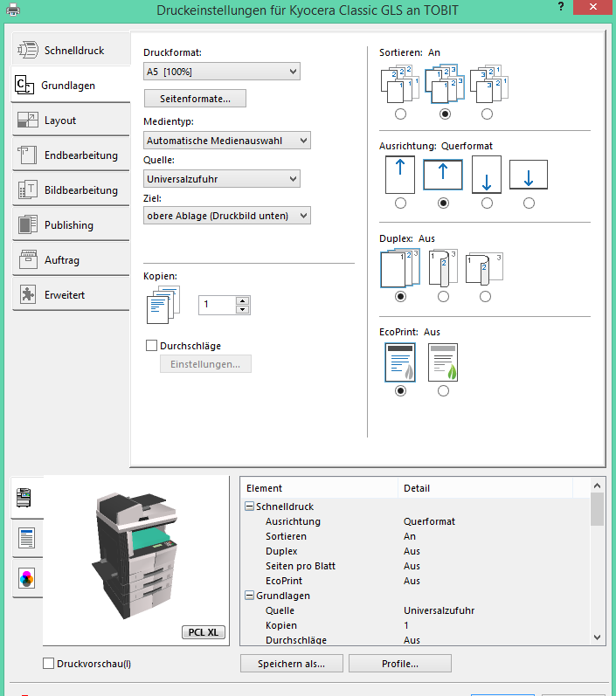
Task: Click the Kopien number field
Action: [217, 305]
